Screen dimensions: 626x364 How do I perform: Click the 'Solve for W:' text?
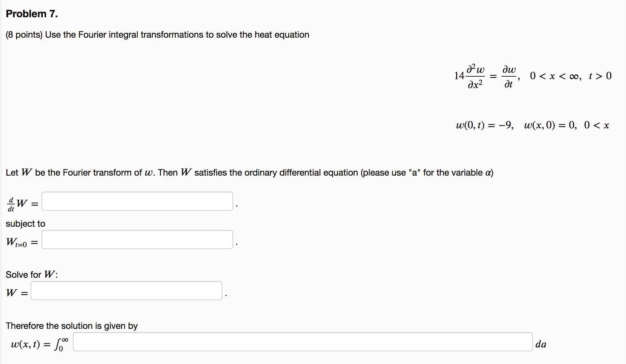(x=32, y=275)
